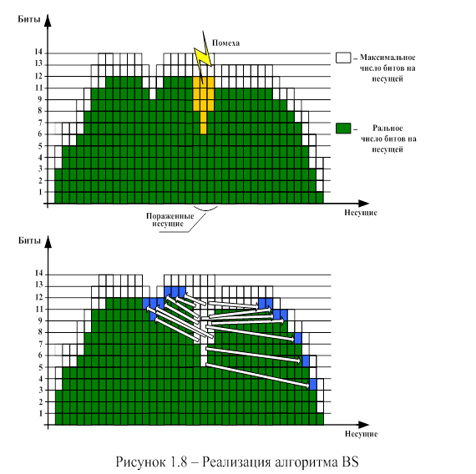Click the bottom chart's 'Биты' axis label

click(x=29, y=240)
